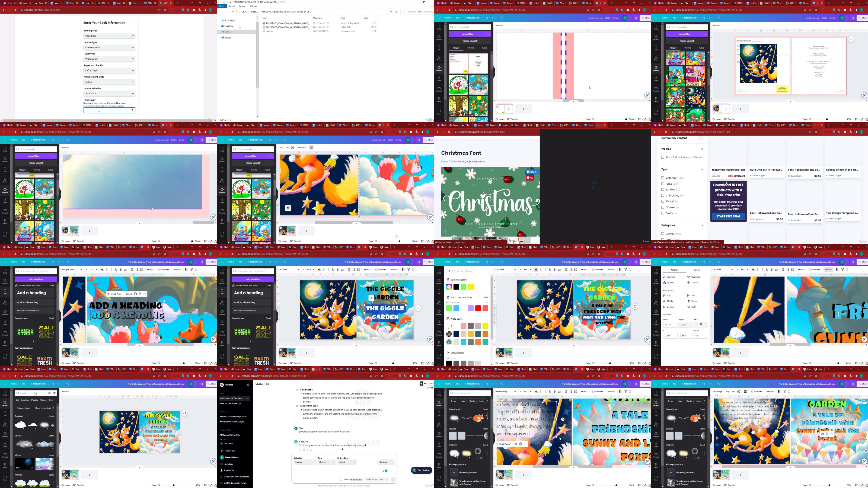Switch to the Layers tab
The image size is (868, 488).
pos(697,270)
